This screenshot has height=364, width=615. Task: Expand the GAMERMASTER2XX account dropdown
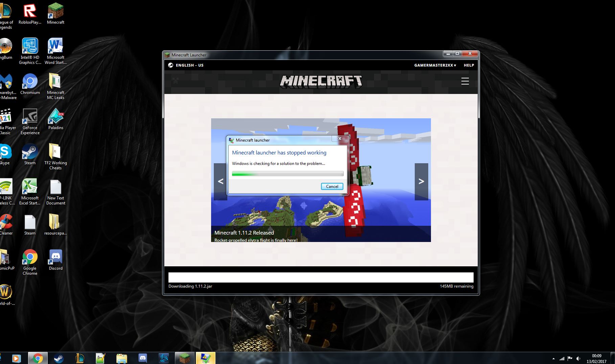435,65
